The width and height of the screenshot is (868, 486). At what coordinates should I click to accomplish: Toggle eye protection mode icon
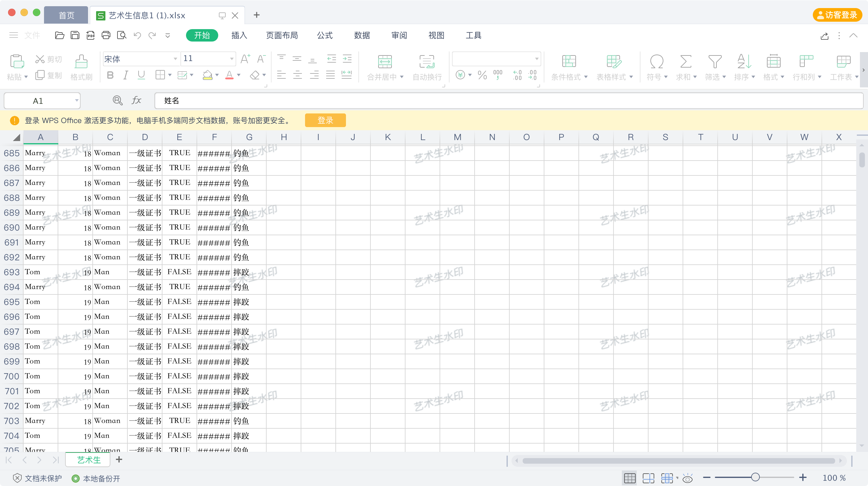pos(687,478)
